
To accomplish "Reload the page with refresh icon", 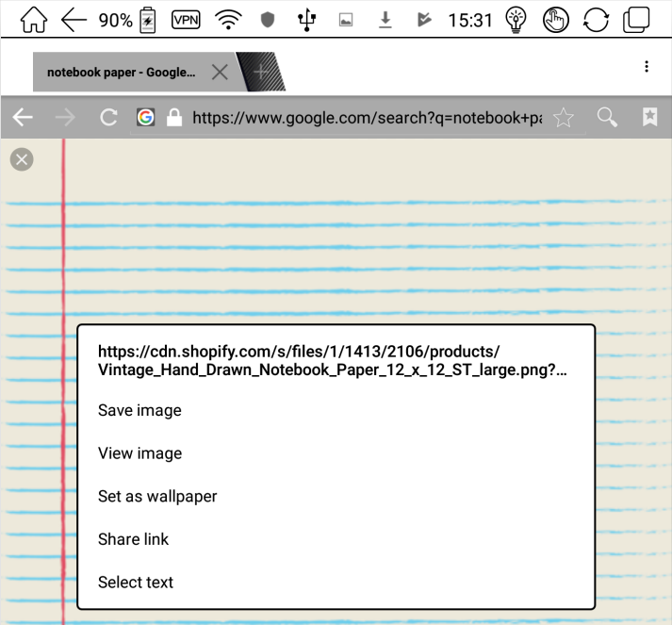I will point(108,117).
